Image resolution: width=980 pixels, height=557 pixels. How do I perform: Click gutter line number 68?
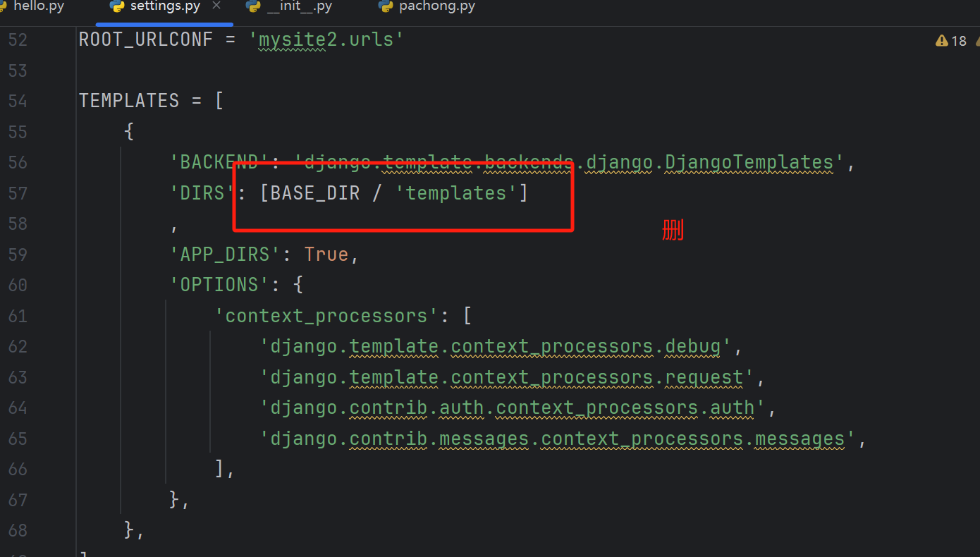click(x=18, y=530)
